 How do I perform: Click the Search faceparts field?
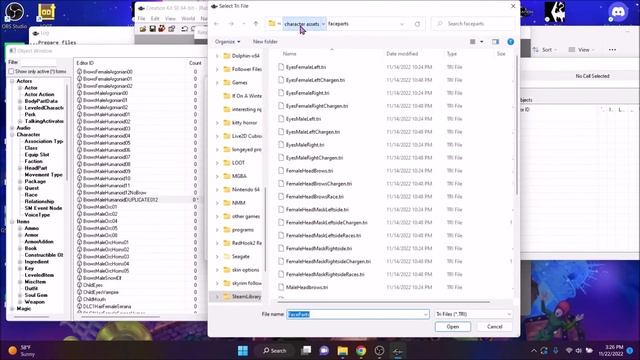[473, 24]
